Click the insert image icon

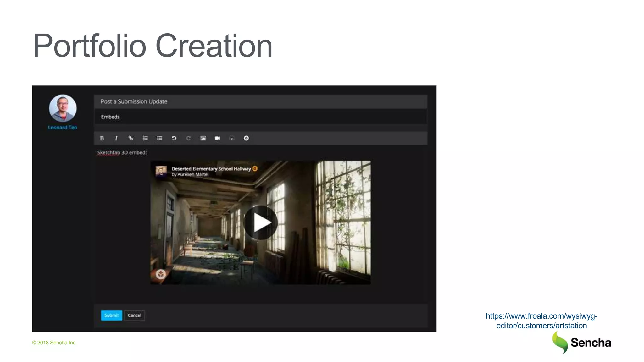tap(203, 138)
